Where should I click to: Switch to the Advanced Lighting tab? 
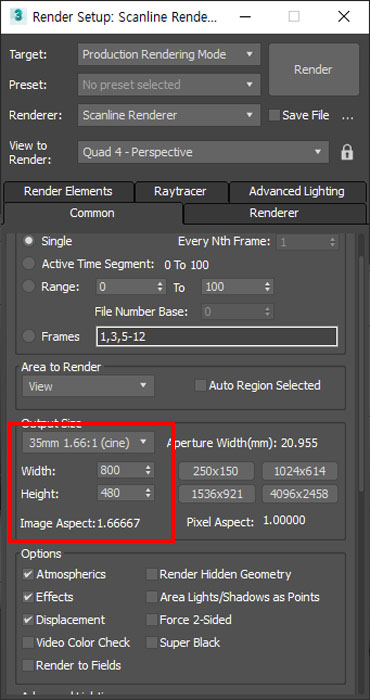[x=297, y=192]
